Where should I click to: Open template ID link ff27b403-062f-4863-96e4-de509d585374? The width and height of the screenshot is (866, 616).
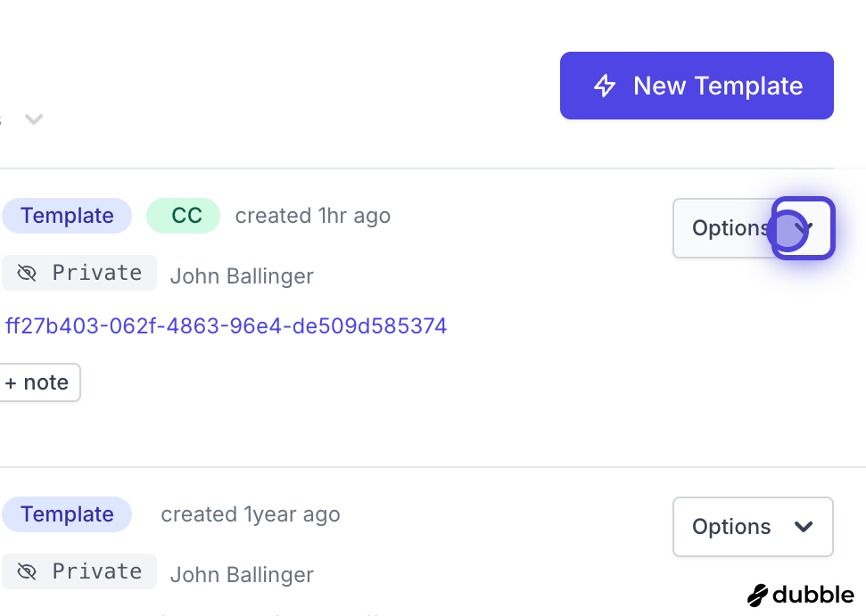pos(226,325)
